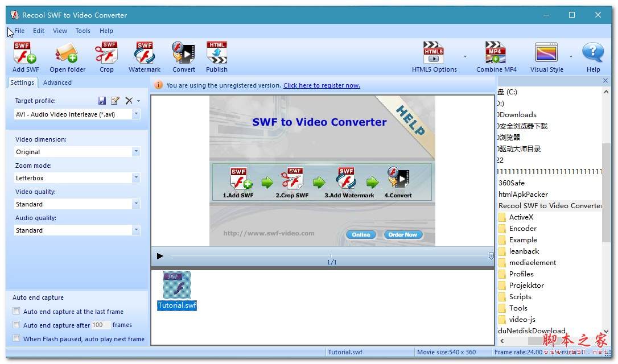Select the Crop tool icon
618x364 pixels.
click(x=106, y=53)
